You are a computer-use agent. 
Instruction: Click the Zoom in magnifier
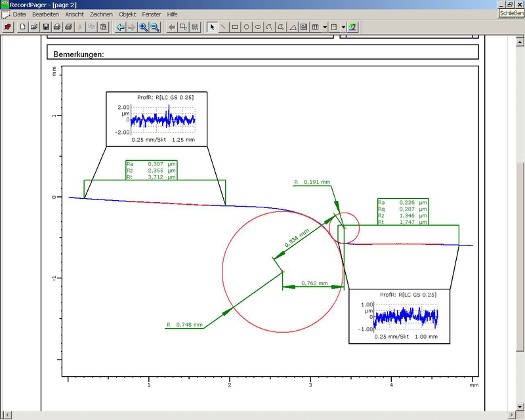[x=143, y=27]
